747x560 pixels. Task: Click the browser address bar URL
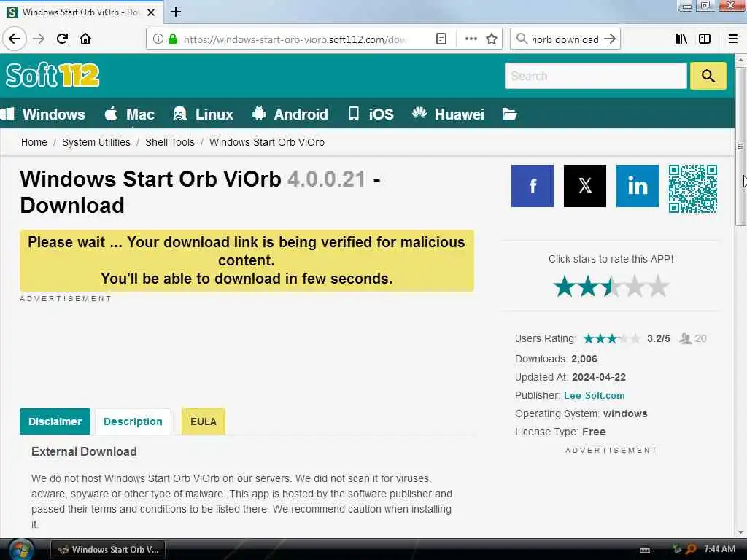point(295,39)
